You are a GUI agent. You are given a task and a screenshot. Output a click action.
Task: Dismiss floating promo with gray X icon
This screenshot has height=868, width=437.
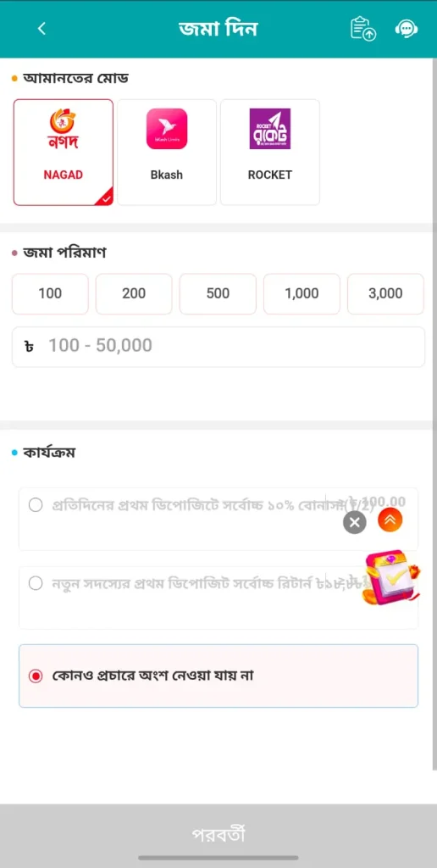[x=355, y=522]
